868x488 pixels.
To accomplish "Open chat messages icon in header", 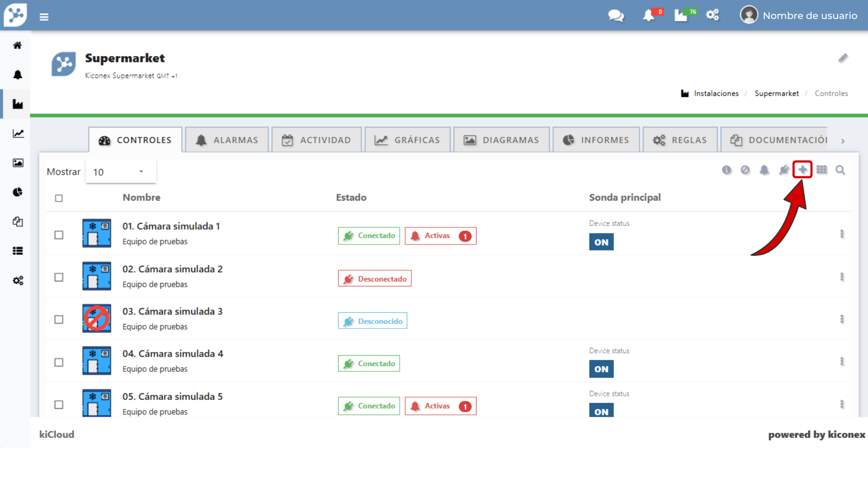I will [x=615, y=16].
